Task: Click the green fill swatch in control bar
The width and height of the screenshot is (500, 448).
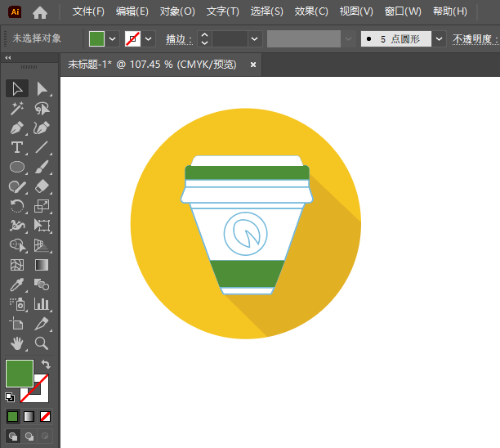Action: click(x=96, y=39)
